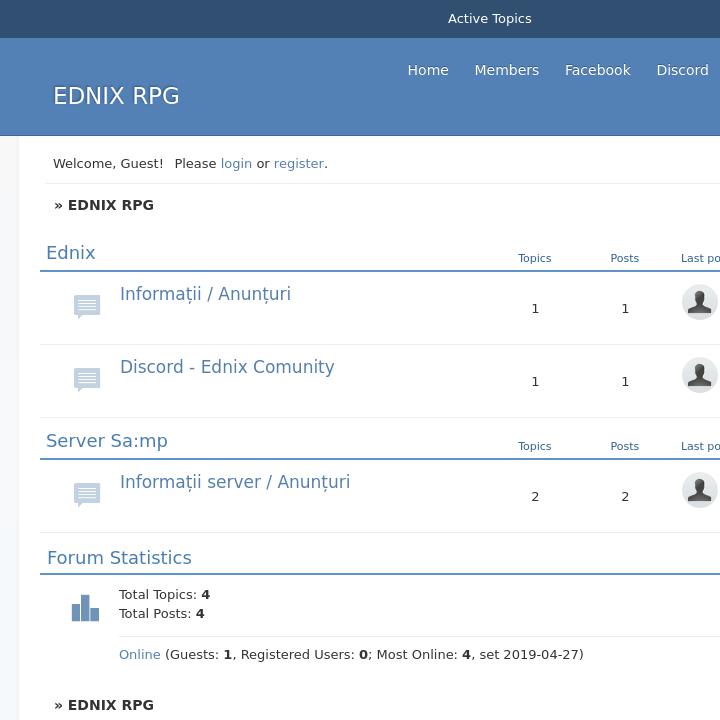Image resolution: width=720 pixels, height=720 pixels.
Task: Open the Members page from navigation
Action: 506,70
